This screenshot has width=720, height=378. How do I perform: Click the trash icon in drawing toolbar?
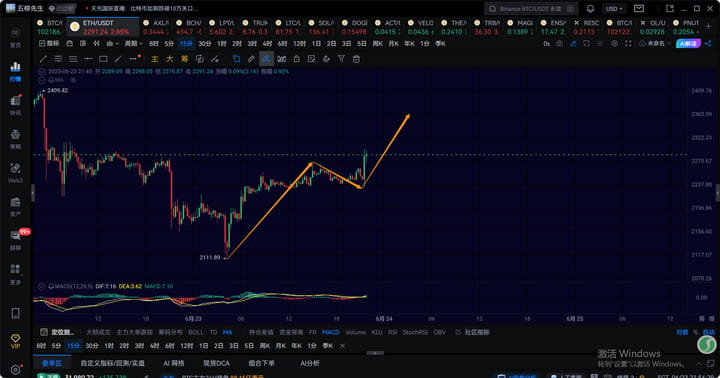point(356,59)
